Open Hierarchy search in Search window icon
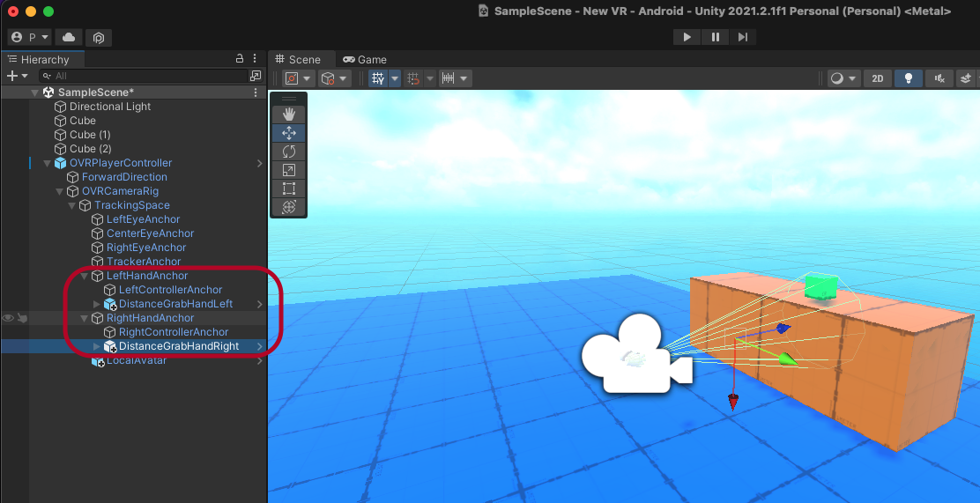980x503 pixels. (x=256, y=76)
